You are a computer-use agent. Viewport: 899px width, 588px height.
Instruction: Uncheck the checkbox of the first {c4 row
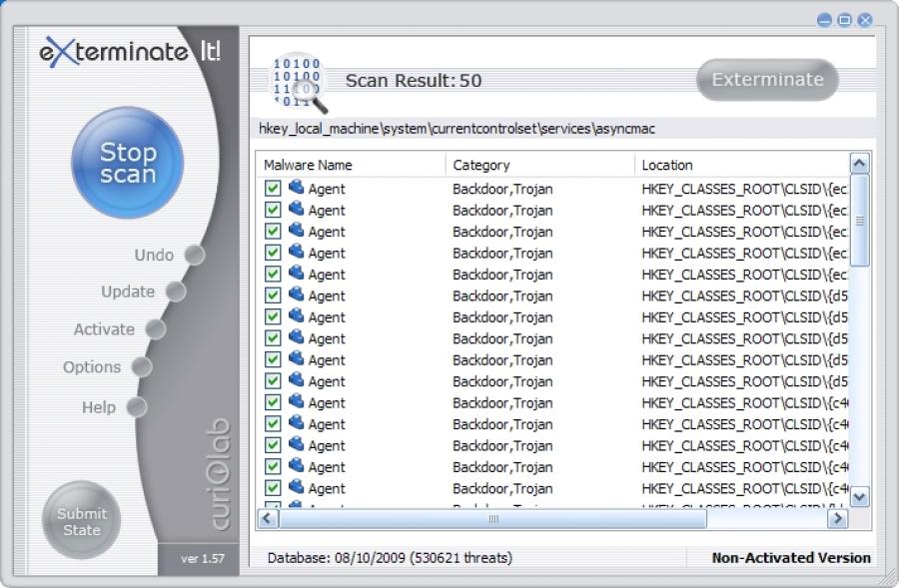[x=273, y=402]
